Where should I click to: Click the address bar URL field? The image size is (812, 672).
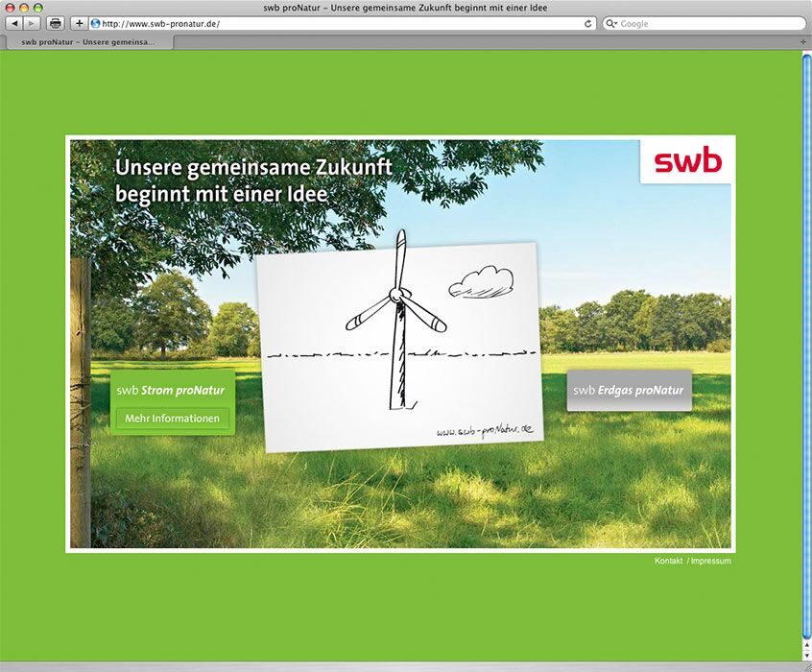point(342,23)
